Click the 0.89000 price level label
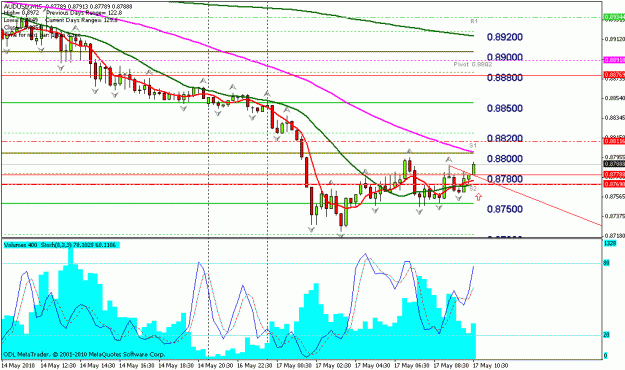 504,57
